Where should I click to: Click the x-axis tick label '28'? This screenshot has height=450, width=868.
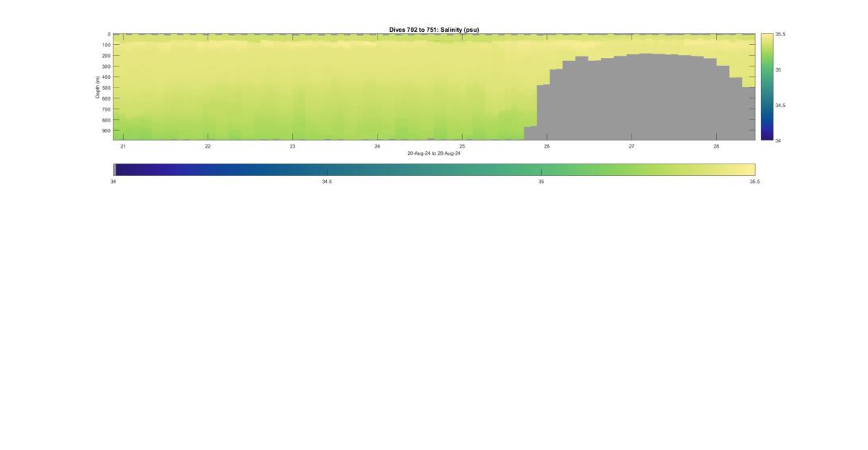pyautogui.click(x=716, y=146)
